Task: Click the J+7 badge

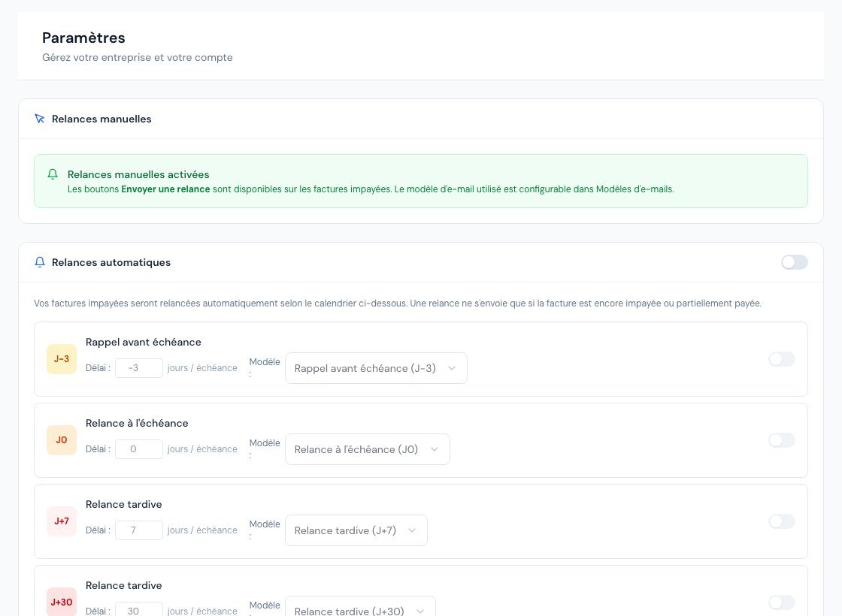Action: pyautogui.click(x=62, y=521)
